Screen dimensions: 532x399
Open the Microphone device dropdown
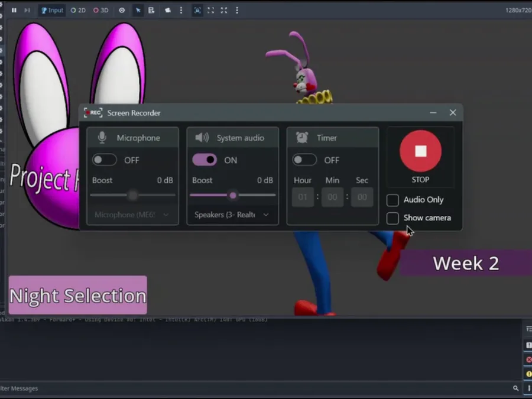[132, 215]
